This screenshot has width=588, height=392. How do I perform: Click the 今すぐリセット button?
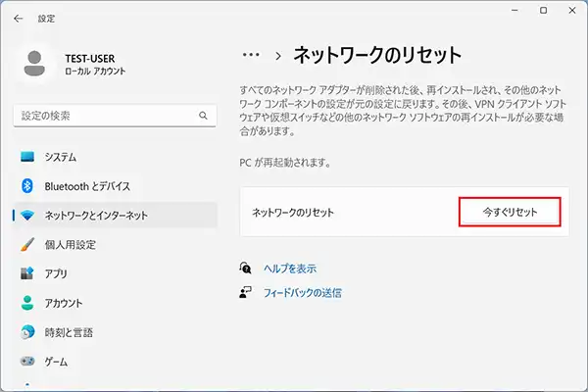pyautogui.click(x=510, y=212)
